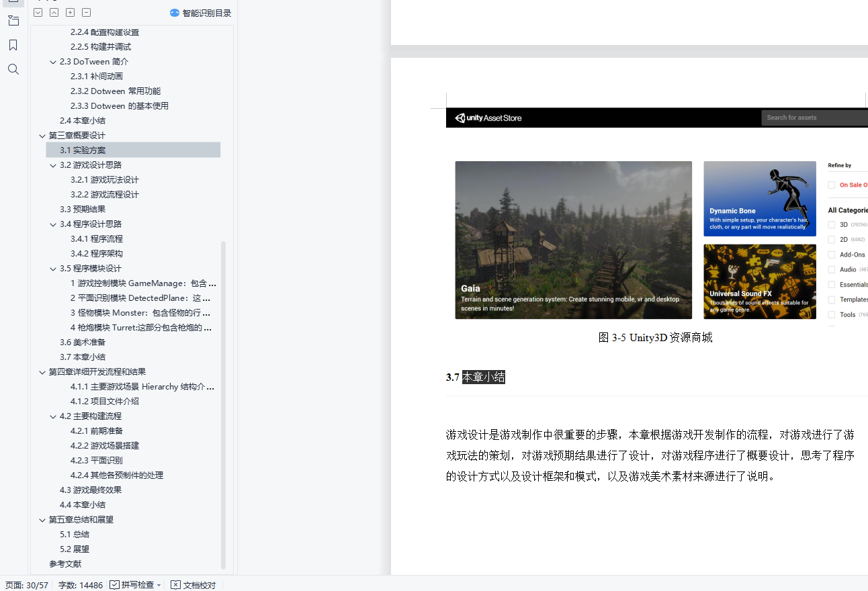Click the plus icon to promote heading level
The image size is (868, 591).
(x=70, y=13)
